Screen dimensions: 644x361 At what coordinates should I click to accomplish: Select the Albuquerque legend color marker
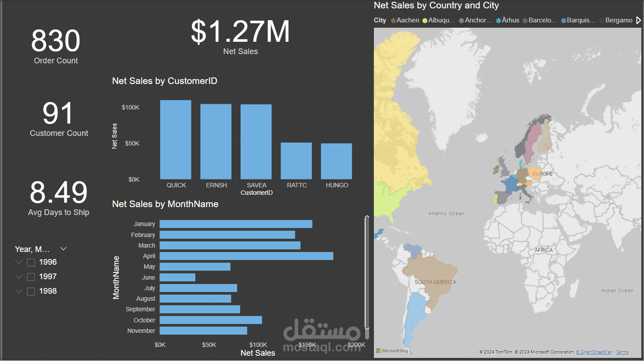click(x=425, y=21)
